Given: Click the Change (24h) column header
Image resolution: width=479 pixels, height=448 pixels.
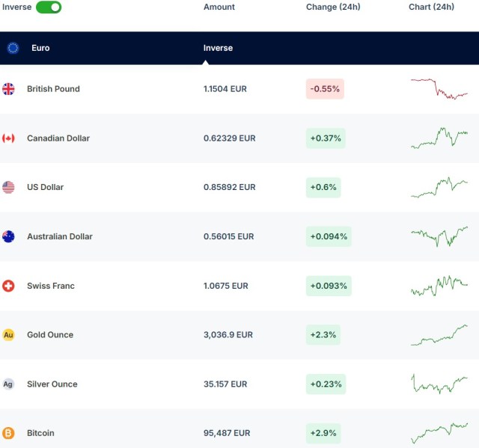Looking at the screenshot, I should (333, 7).
